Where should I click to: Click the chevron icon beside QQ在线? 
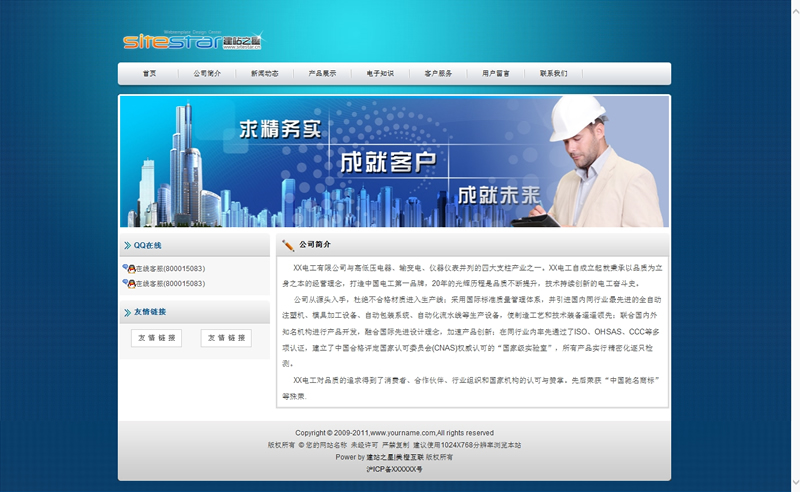pos(126,246)
